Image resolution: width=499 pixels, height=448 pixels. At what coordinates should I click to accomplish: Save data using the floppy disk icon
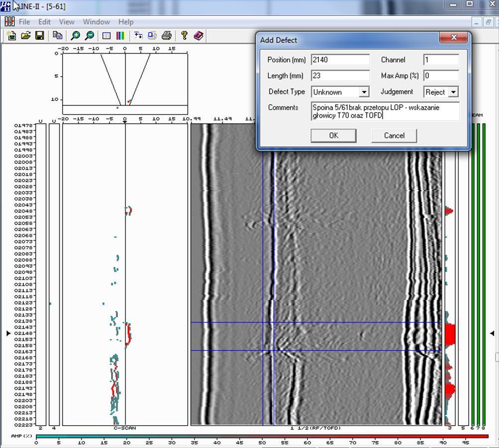click(40, 36)
